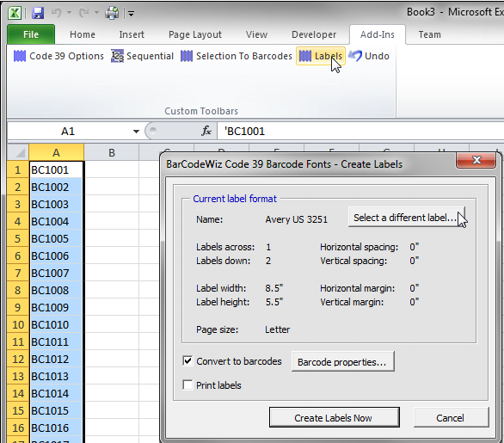
Task: Click the formula bar containing 'BC1001
Action: point(360,131)
